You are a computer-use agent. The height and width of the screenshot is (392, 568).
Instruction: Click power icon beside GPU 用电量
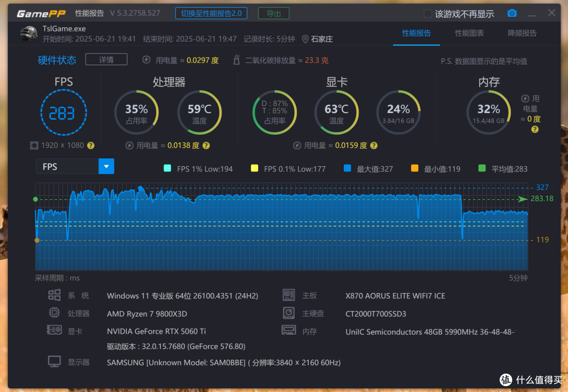(x=297, y=146)
